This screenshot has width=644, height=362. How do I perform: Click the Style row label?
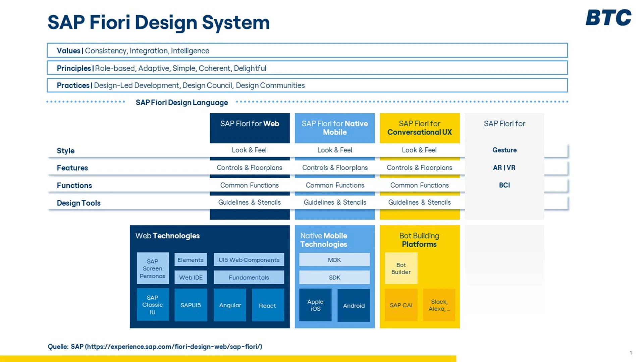click(65, 150)
